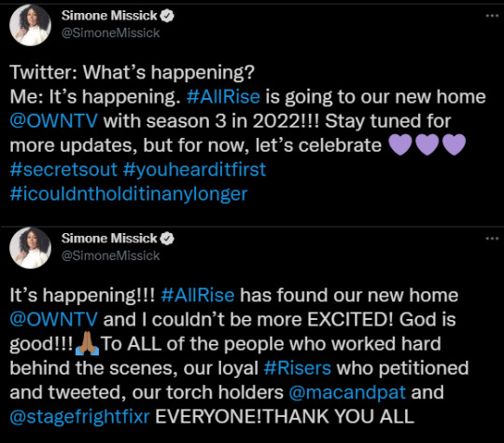Open the #secretsout hashtag
The image size is (504, 443).
click(63, 170)
